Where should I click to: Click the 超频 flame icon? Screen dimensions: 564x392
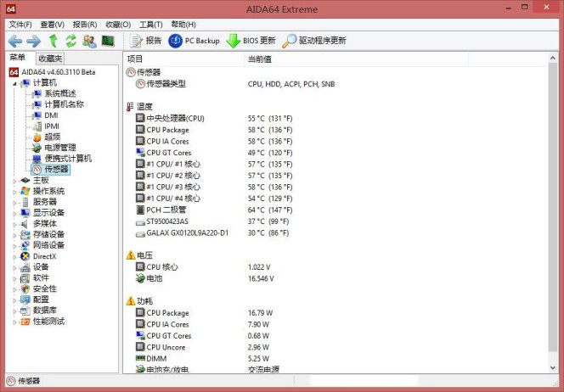pyautogui.click(x=37, y=137)
